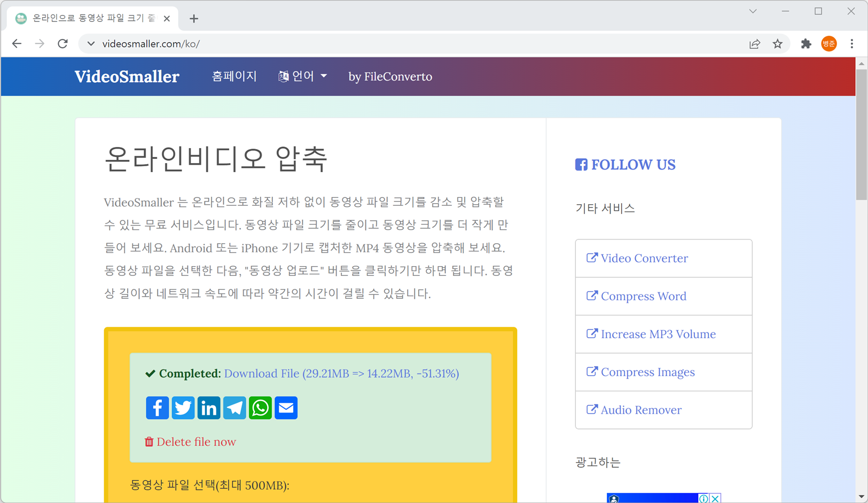Download the compressed file link
Viewport: 868px width, 503px height.
pyautogui.click(x=341, y=373)
